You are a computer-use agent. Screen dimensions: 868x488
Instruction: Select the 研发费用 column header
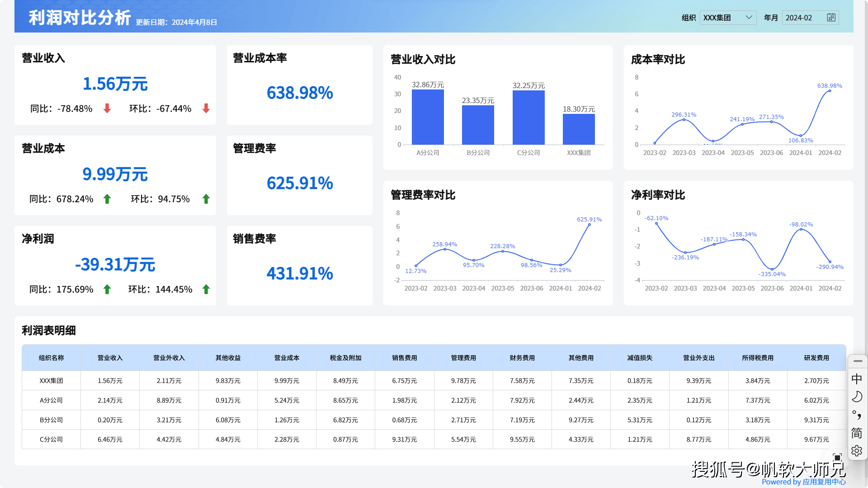point(816,358)
